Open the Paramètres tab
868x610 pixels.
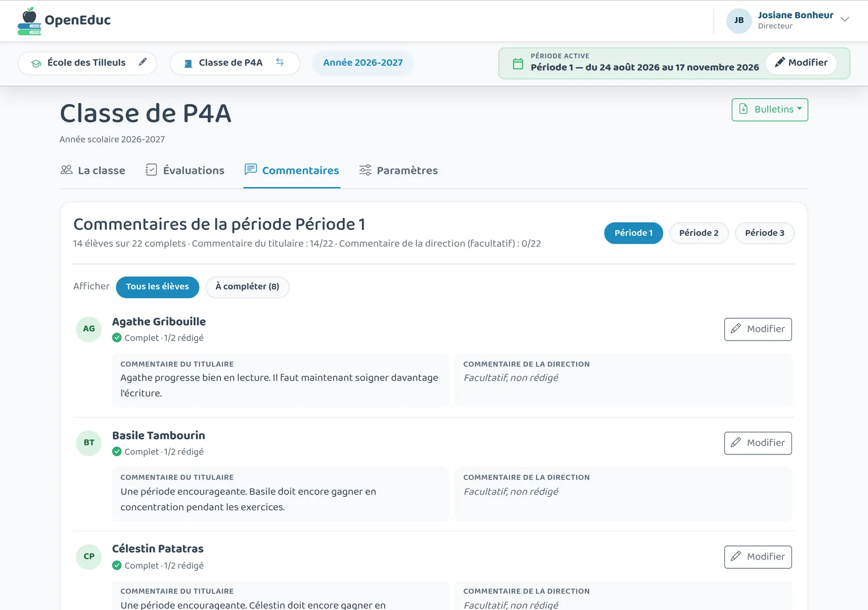pos(399,170)
